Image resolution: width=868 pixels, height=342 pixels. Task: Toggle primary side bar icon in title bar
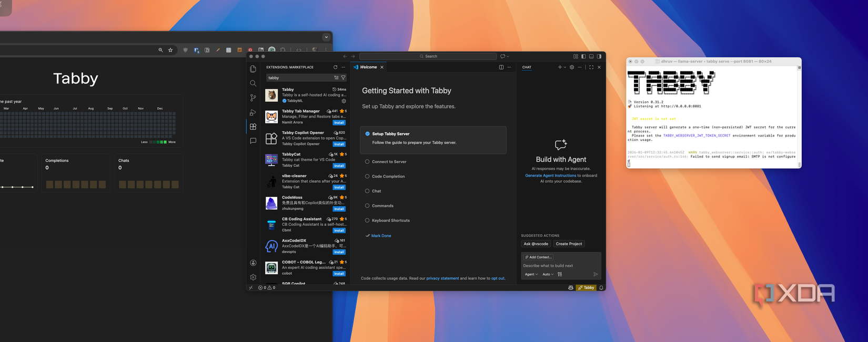point(583,56)
